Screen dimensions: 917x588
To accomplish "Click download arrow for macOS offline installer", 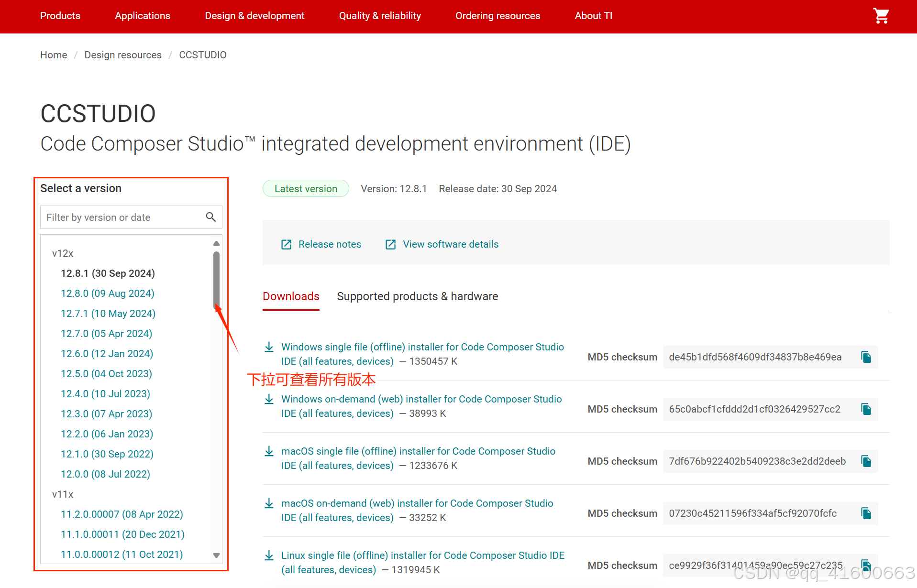I will (269, 451).
